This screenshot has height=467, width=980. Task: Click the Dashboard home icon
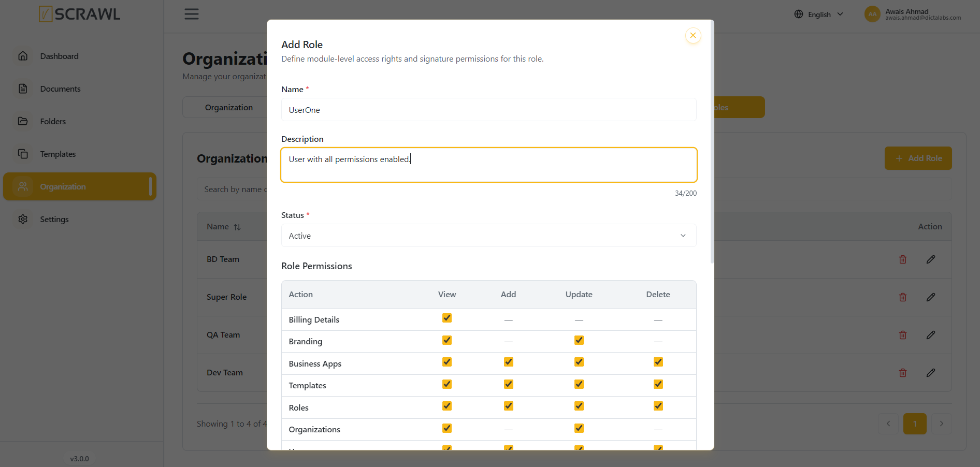pos(23,56)
